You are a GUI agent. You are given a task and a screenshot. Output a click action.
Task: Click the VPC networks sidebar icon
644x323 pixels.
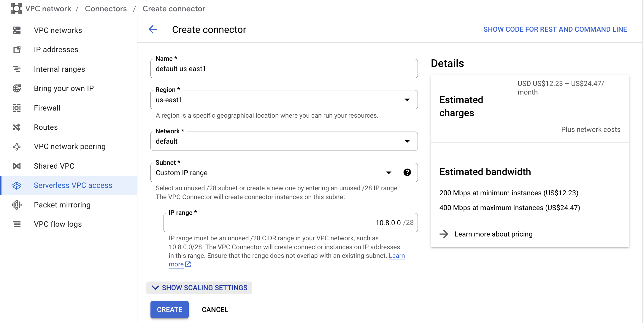[17, 30]
